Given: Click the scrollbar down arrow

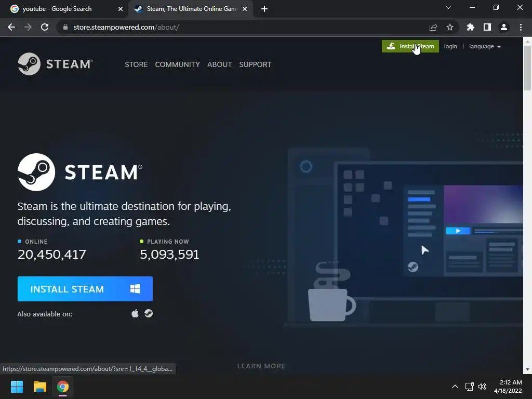Looking at the screenshot, I should coord(527,369).
